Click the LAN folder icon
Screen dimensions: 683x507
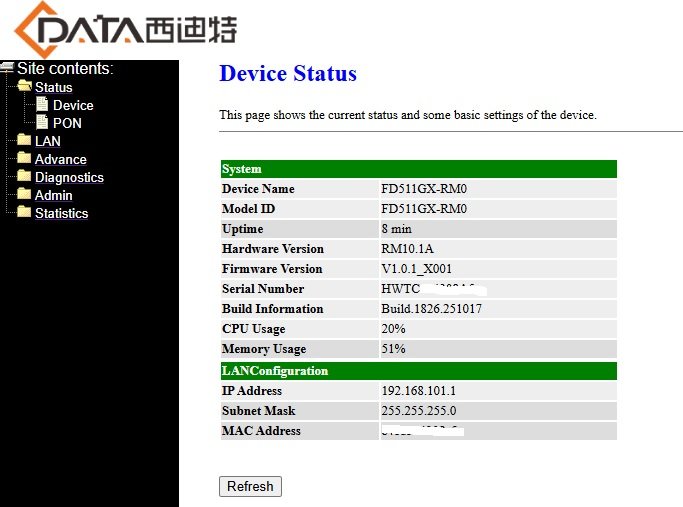(24, 140)
